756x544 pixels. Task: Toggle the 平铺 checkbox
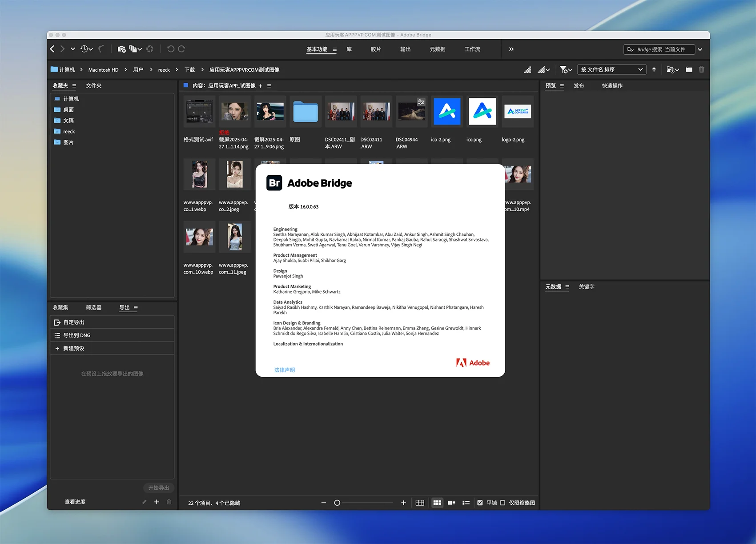click(480, 503)
